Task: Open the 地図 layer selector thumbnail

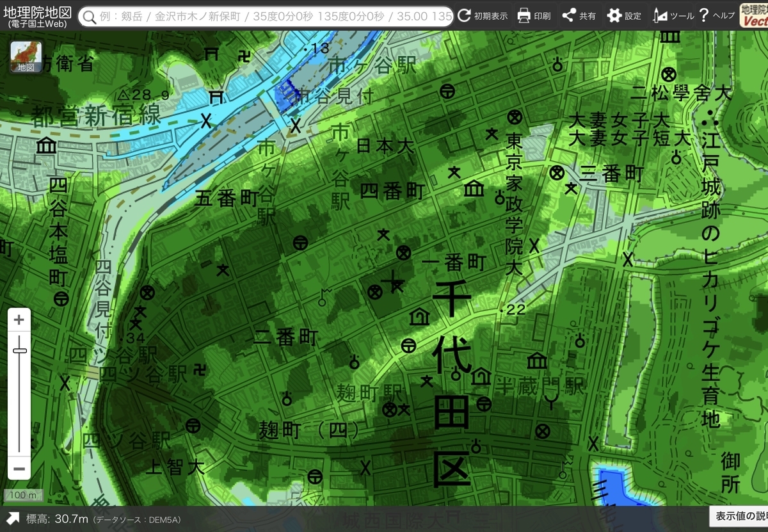Action: click(26, 57)
